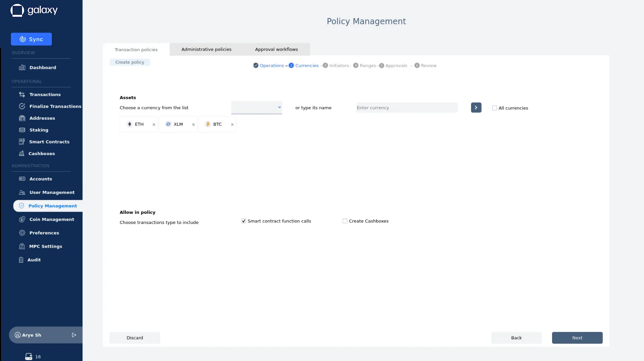Open the Approval workflows tab
The width and height of the screenshot is (644, 361).
[277, 49]
